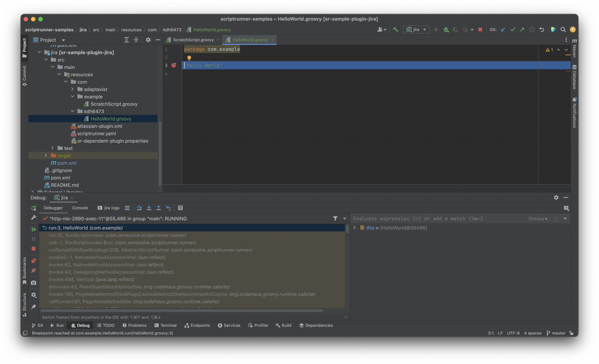Screen dimensions: 599x364
Task: Open the Console tab in debugger
Action: [x=80, y=208]
